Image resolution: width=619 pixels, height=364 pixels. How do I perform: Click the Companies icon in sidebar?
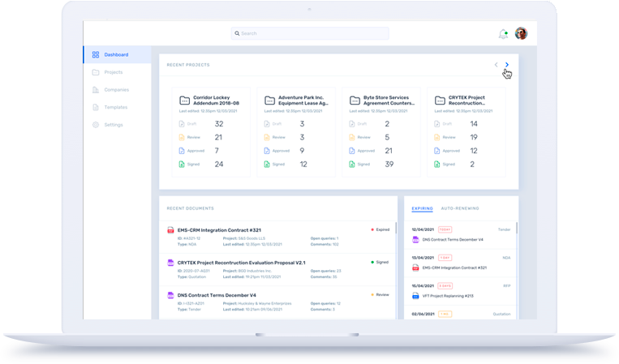pyautogui.click(x=96, y=90)
